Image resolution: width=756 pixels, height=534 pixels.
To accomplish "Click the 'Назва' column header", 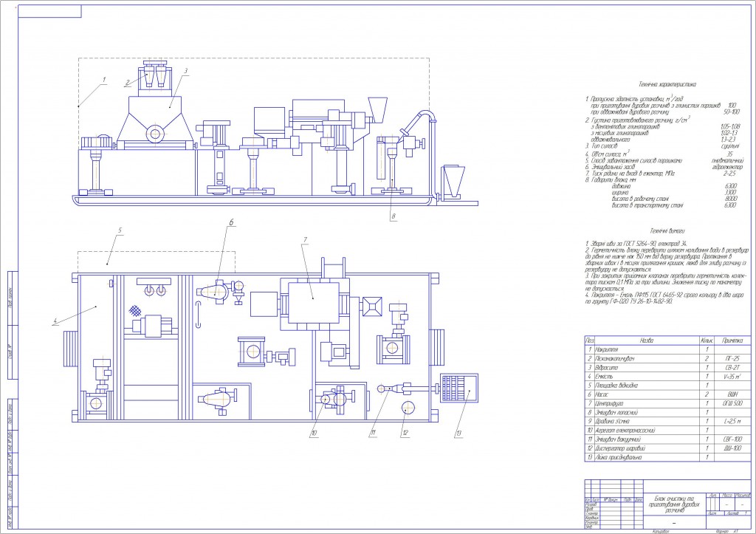I will [647, 340].
